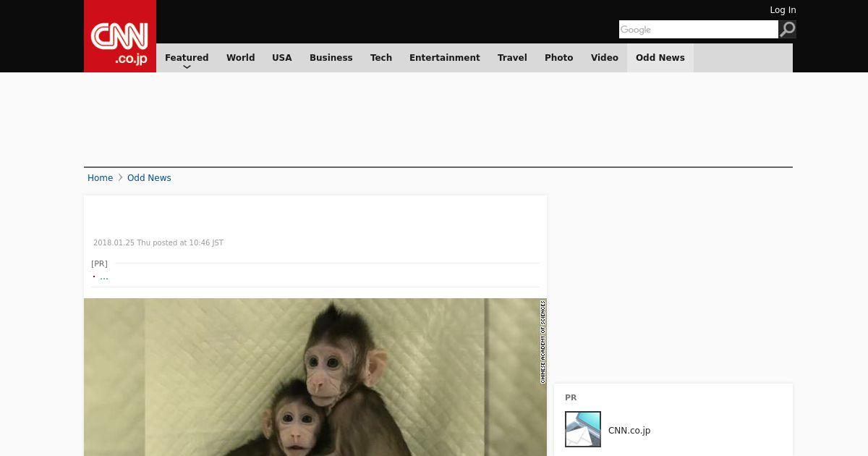Open the Business section

tap(331, 58)
